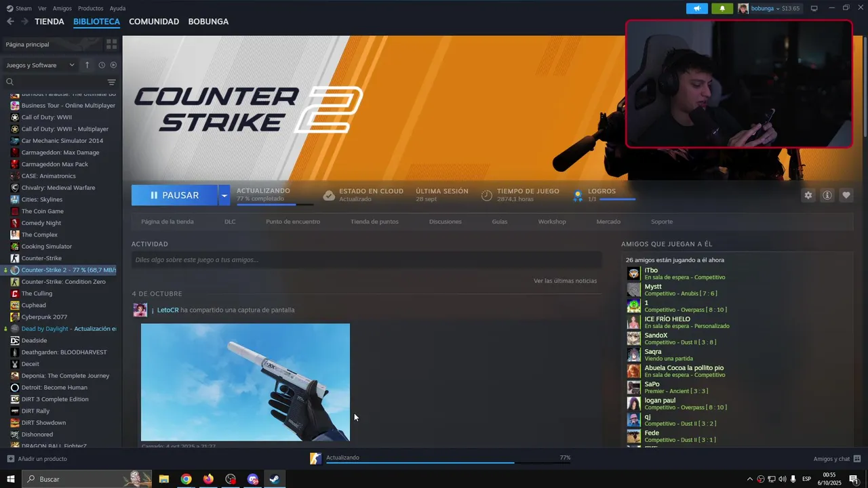
Task: Open Página de la tienda link
Action: point(167,222)
